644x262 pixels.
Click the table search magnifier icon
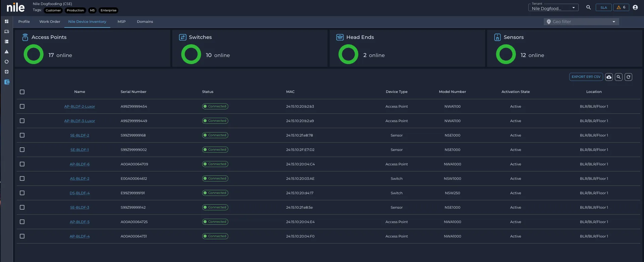tap(619, 77)
